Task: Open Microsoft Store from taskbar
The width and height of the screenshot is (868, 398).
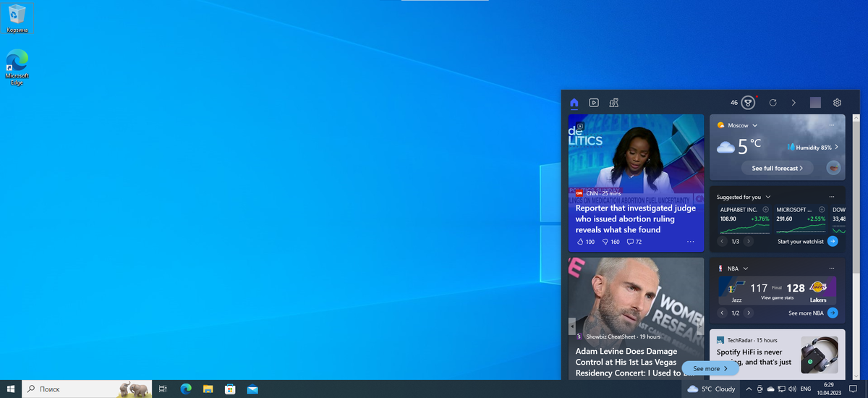Action: [x=230, y=389]
